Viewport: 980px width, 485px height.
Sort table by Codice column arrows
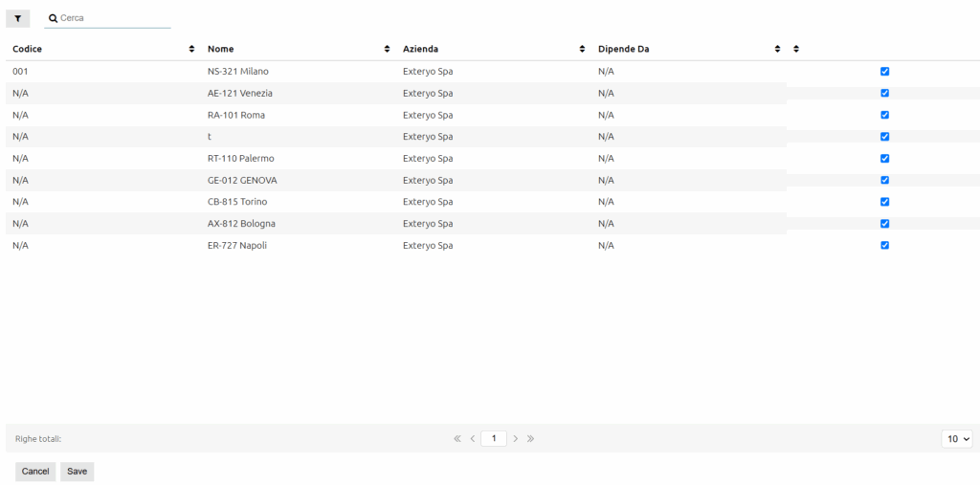(x=191, y=49)
